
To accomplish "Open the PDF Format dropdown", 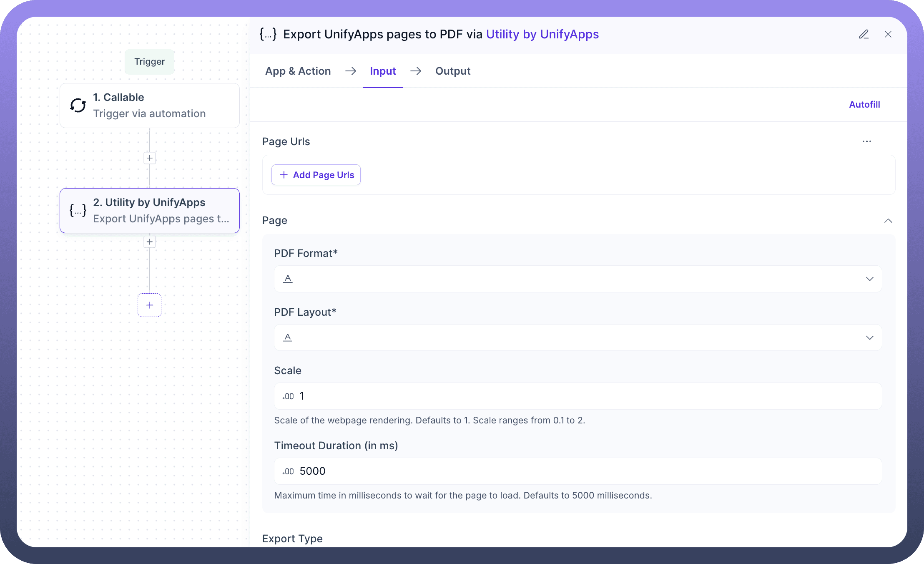I will pyautogui.click(x=577, y=279).
